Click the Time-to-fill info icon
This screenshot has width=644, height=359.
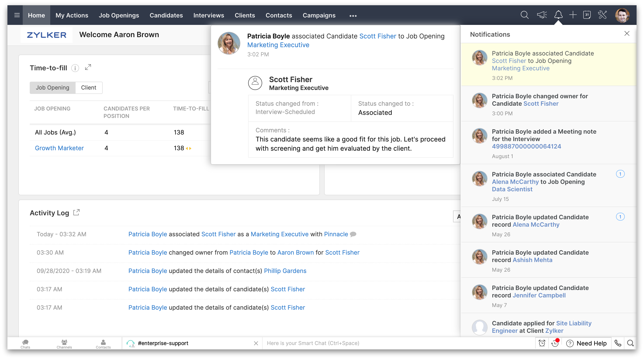75,68
